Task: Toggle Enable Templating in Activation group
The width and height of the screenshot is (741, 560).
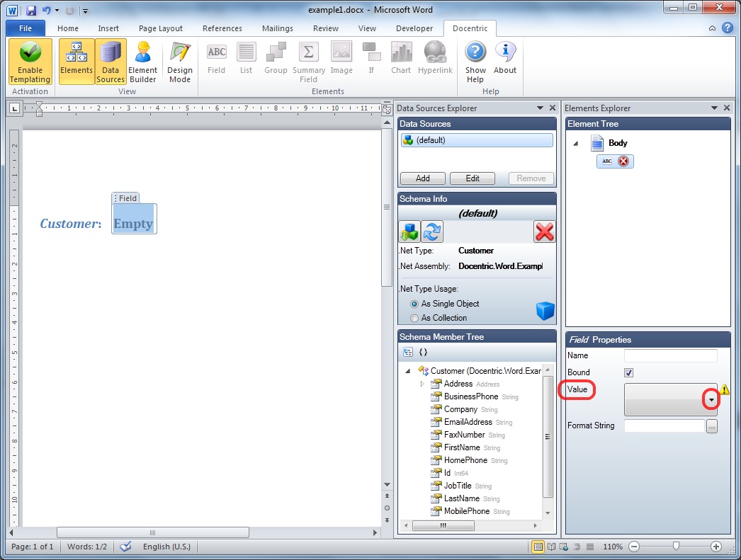Action: [30, 62]
